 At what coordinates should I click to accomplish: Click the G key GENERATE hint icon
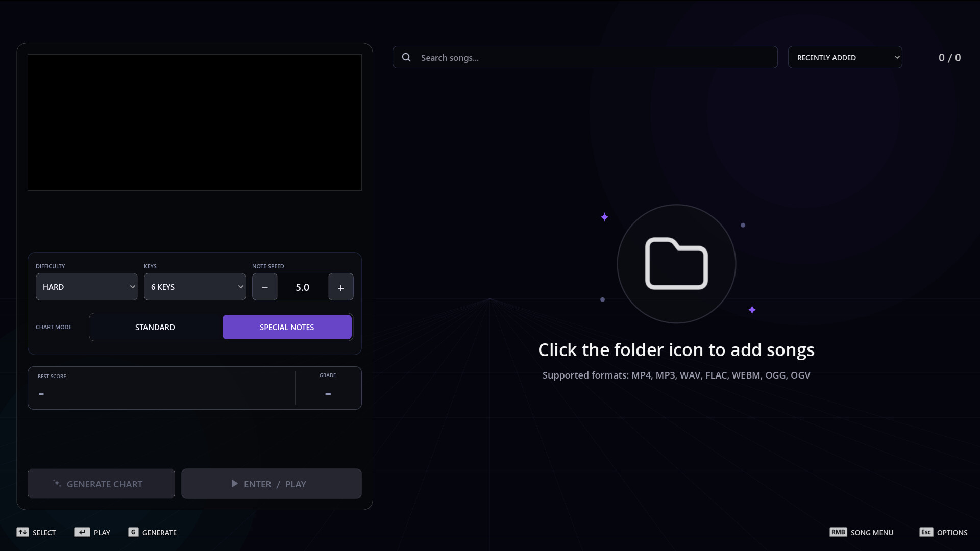click(133, 532)
